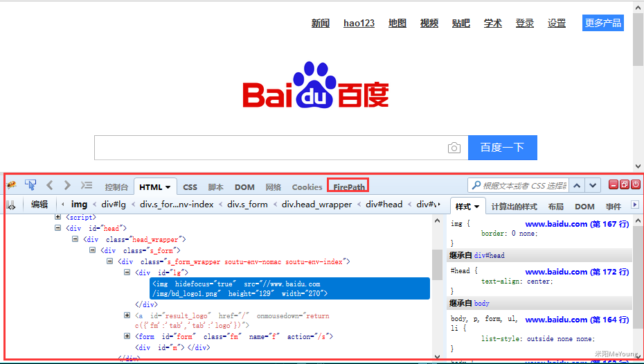This screenshot has width=644, height=364.
Task: Click the 登录 link
Action: pos(525,23)
